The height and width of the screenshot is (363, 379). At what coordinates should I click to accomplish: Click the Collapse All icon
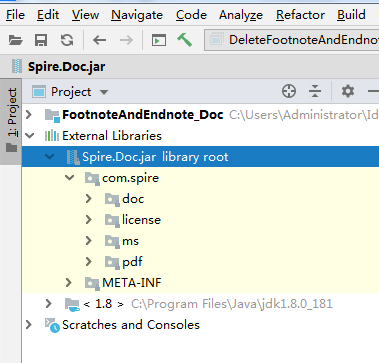click(315, 91)
